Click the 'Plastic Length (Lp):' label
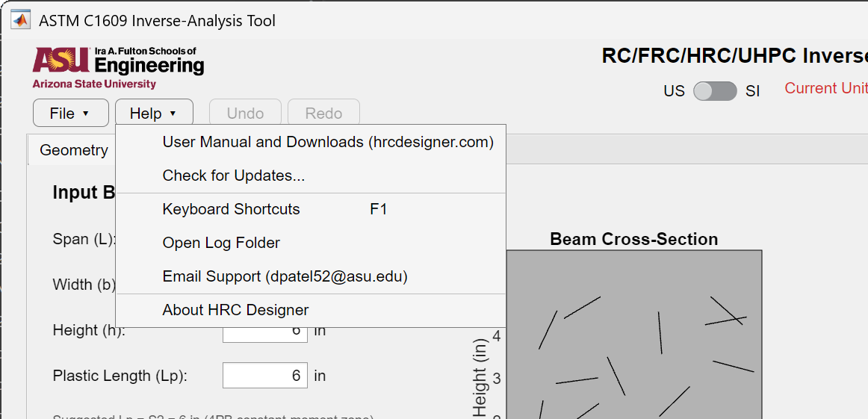The width and height of the screenshot is (868, 419). [120, 376]
